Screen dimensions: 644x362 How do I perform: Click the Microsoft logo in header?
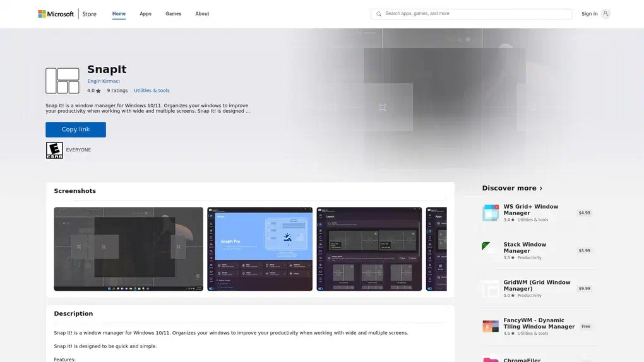click(x=56, y=14)
